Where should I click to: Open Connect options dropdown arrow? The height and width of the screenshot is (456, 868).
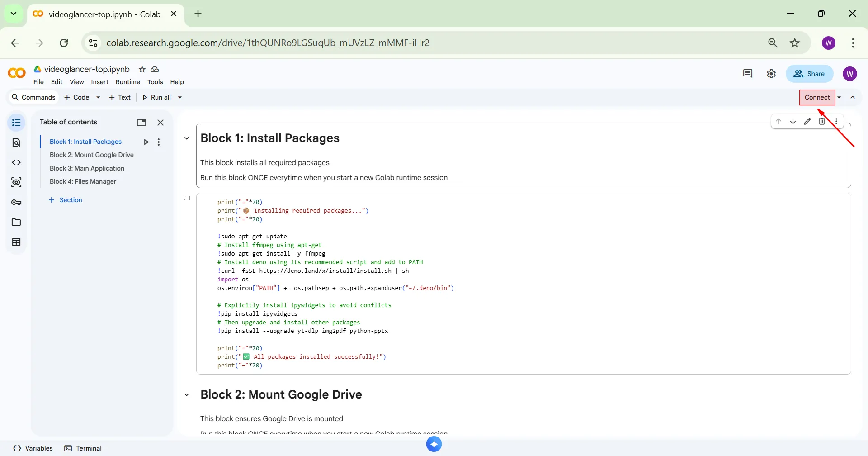pos(839,97)
